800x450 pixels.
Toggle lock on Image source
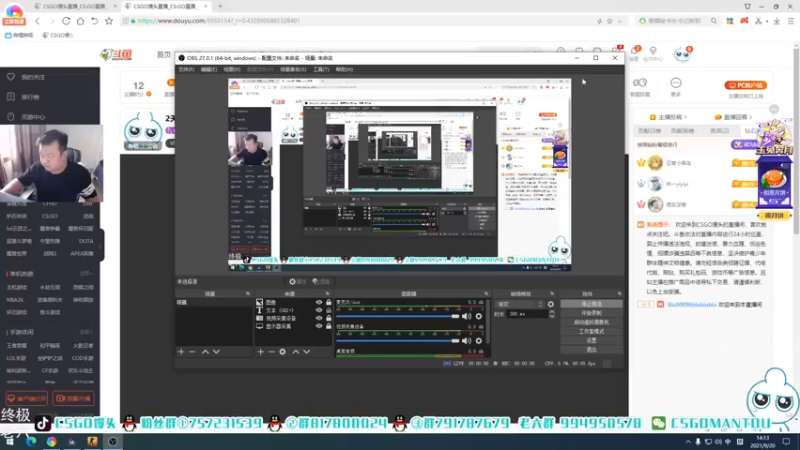click(x=329, y=303)
